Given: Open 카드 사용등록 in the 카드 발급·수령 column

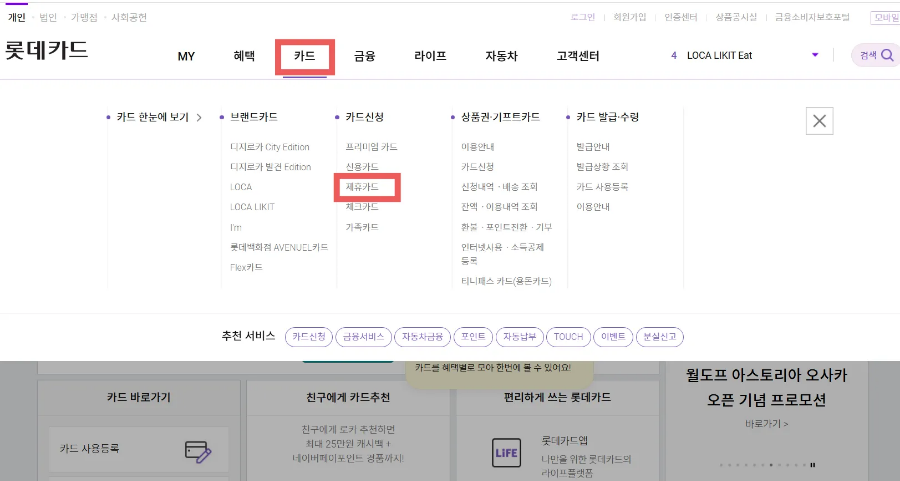Looking at the screenshot, I should pos(602,187).
